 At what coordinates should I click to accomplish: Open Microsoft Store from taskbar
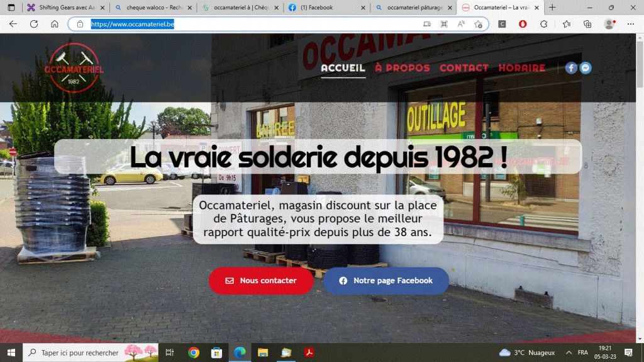click(216, 353)
